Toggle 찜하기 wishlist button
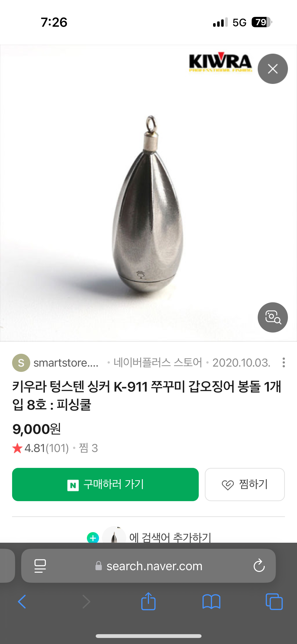Screen dimensions: 297x644 tap(245, 485)
